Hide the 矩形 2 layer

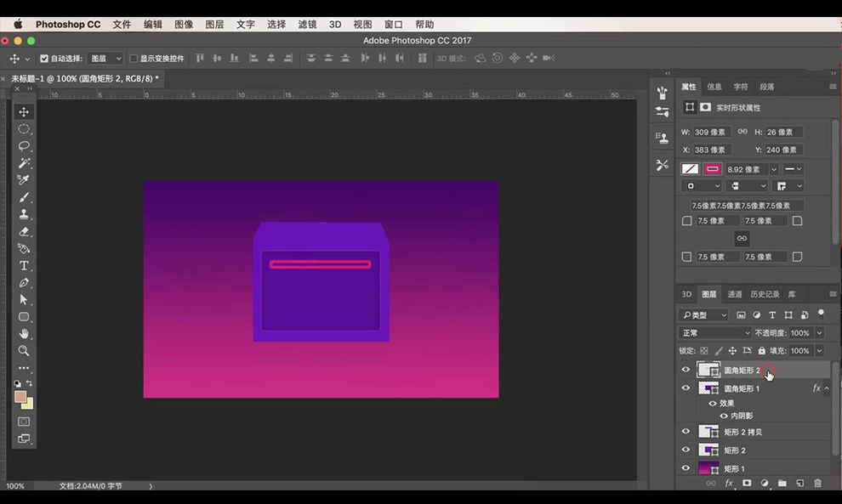click(686, 450)
